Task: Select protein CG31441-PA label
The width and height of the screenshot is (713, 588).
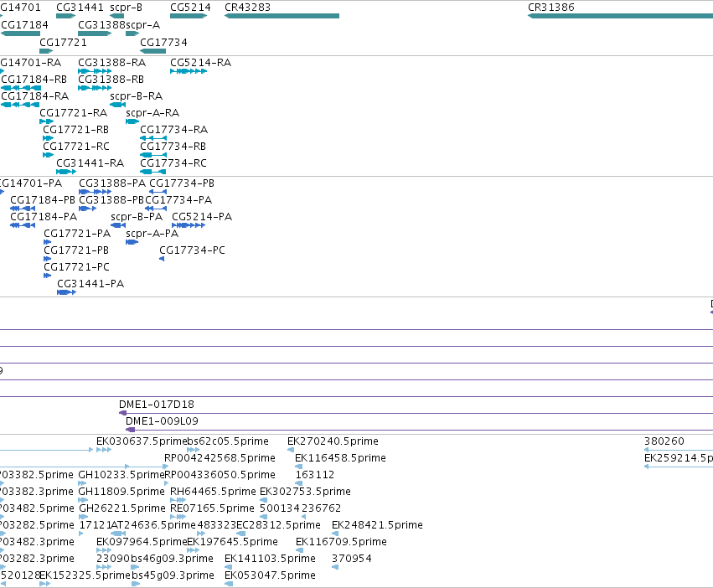Action: (90, 284)
